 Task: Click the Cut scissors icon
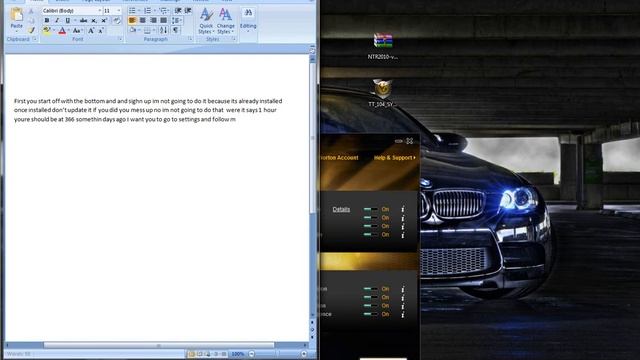coord(31,11)
